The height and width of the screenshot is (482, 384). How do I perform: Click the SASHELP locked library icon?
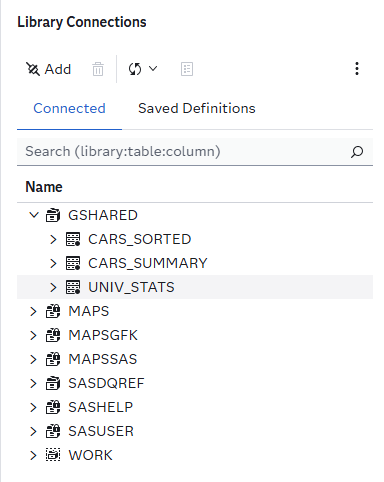click(x=53, y=407)
